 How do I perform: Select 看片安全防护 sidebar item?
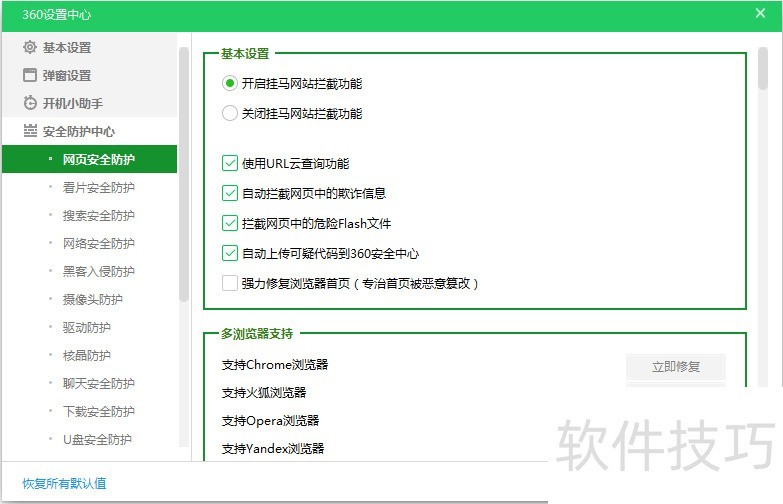point(90,187)
